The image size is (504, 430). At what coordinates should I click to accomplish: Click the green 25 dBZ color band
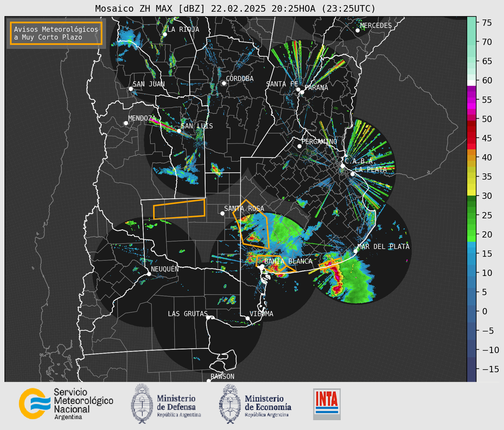tap(471, 215)
